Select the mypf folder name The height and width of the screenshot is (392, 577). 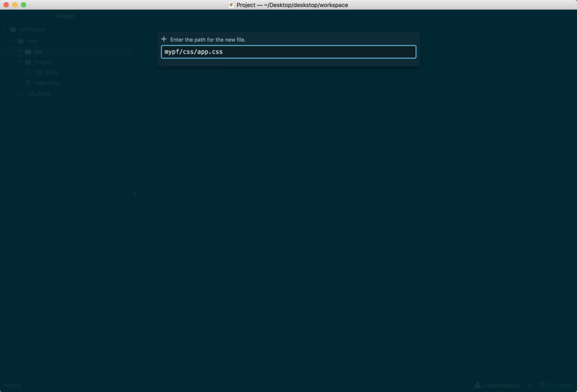[x=32, y=41]
